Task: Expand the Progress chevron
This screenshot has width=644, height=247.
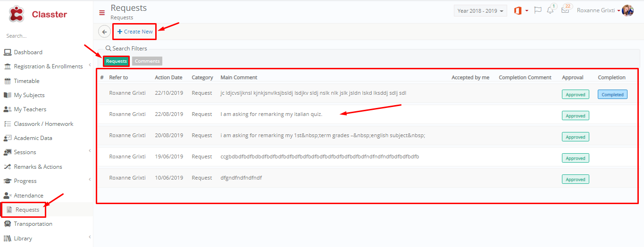Action: [x=89, y=180]
